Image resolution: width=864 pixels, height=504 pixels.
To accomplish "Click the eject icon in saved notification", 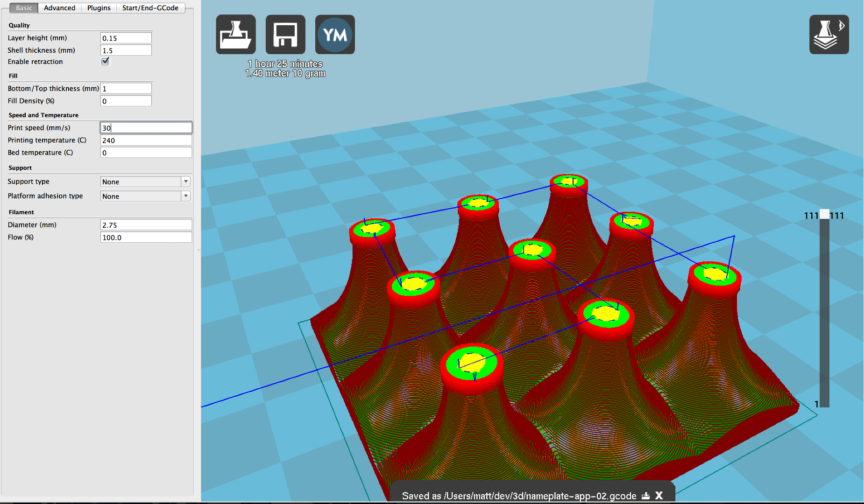I will [x=646, y=496].
